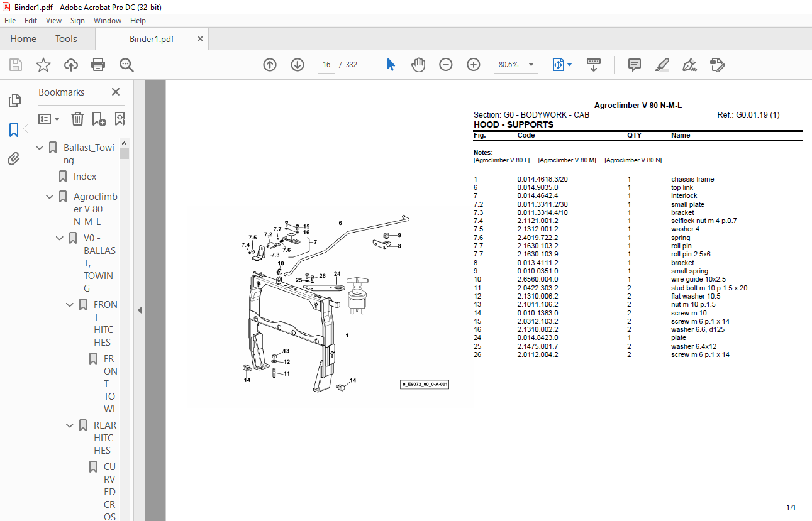The image size is (812, 521).
Task: Delete the selected bookmark
Action: pyautogui.click(x=77, y=119)
